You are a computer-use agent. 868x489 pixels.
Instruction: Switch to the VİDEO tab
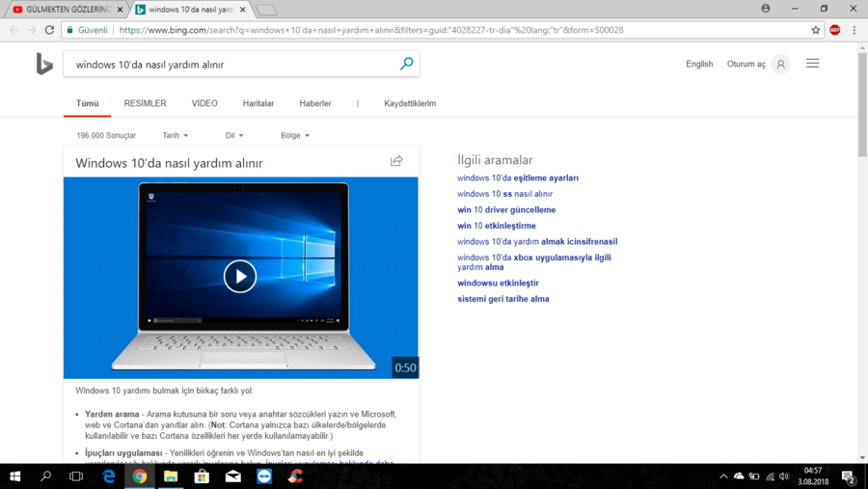click(204, 103)
